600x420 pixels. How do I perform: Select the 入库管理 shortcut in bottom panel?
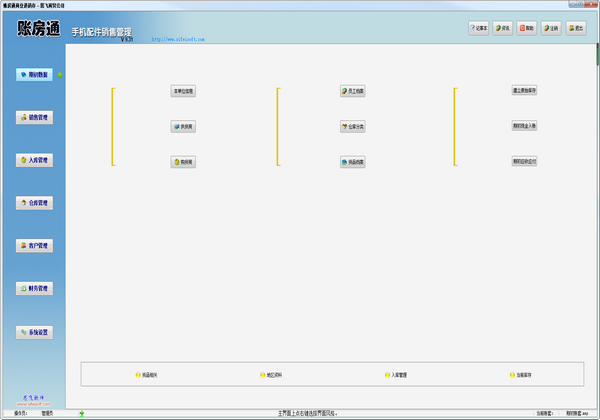pyautogui.click(x=393, y=375)
